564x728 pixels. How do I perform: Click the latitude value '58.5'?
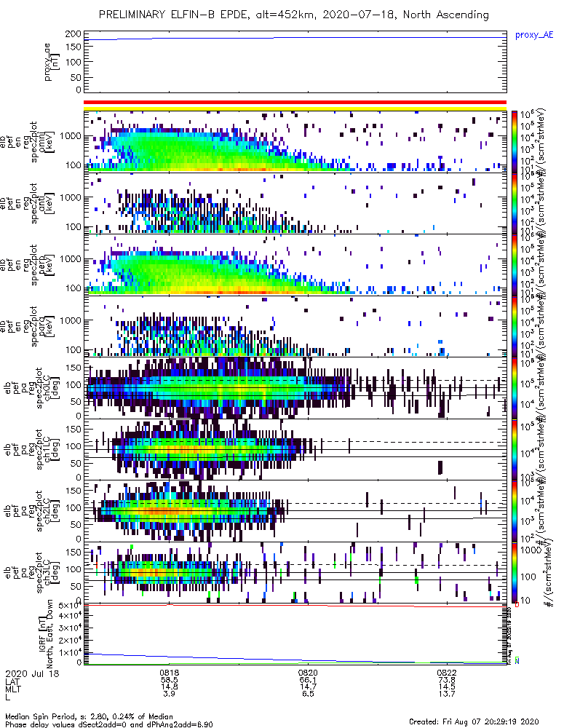coord(170,680)
